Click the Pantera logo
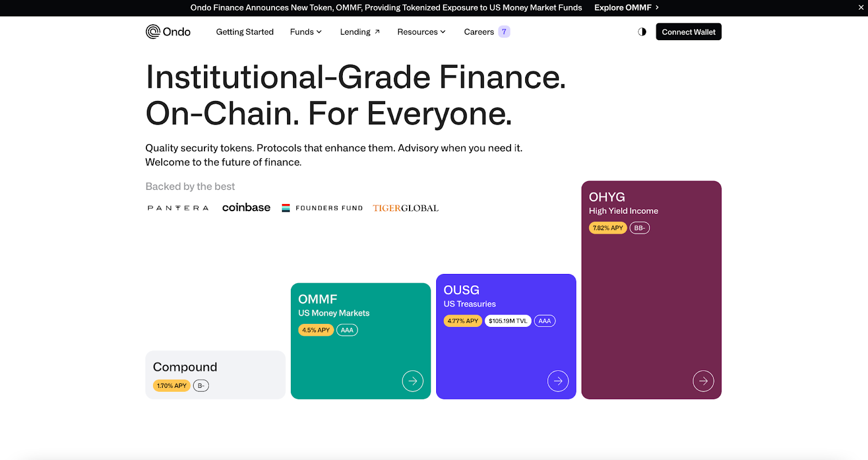 click(178, 208)
